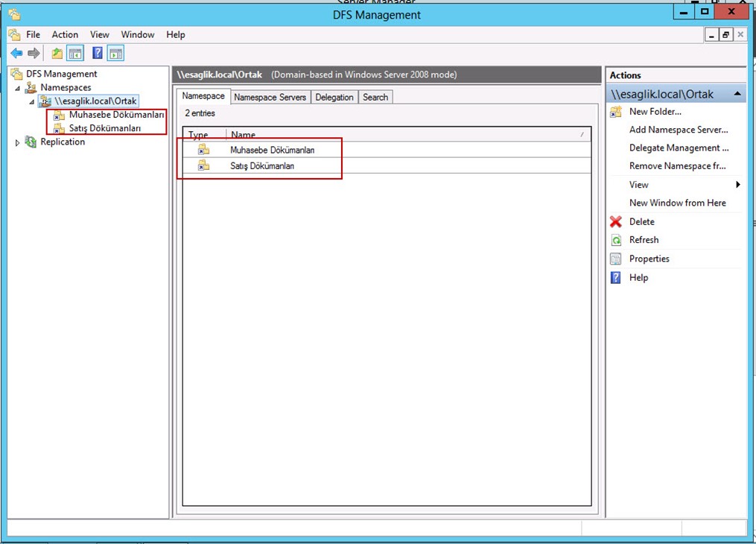This screenshot has height=544, width=756.
Task: Click the Namespaces node icon in tree
Action: [x=31, y=87]
